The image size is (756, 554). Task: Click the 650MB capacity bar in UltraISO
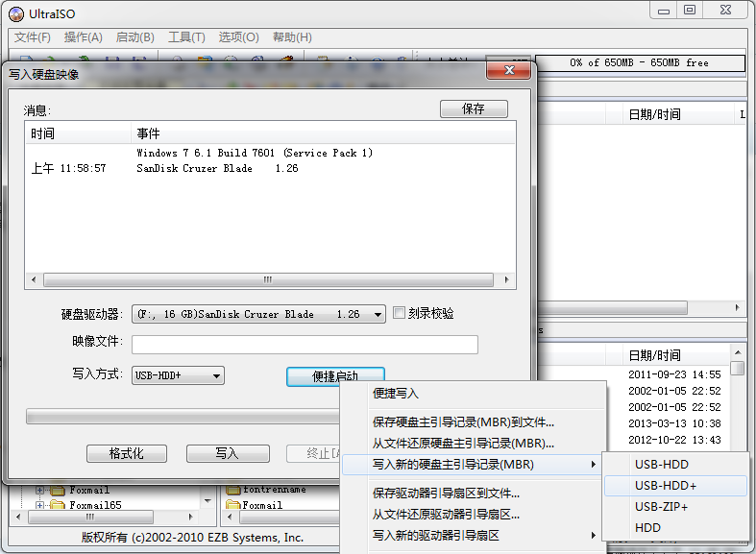coord(640,63)
